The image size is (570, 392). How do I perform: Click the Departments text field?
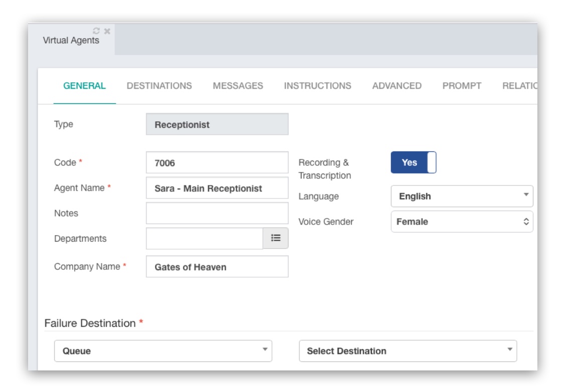(x=204, y=238)
